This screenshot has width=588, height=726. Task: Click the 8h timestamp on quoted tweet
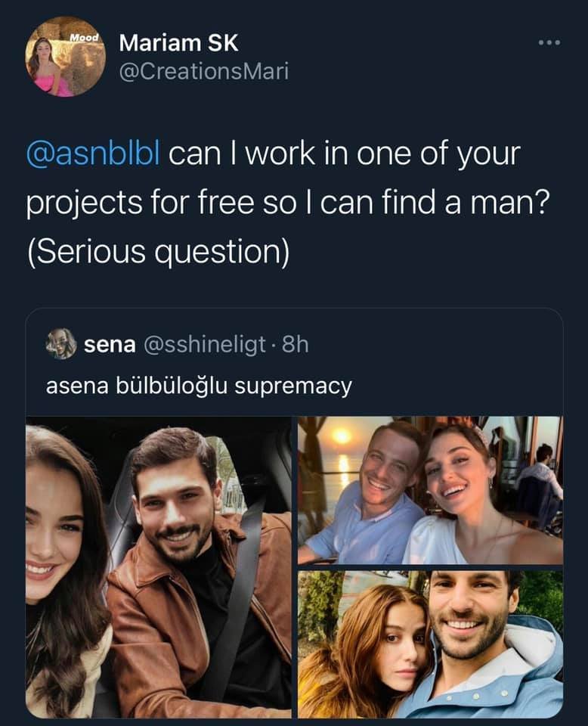pos(295,345)
